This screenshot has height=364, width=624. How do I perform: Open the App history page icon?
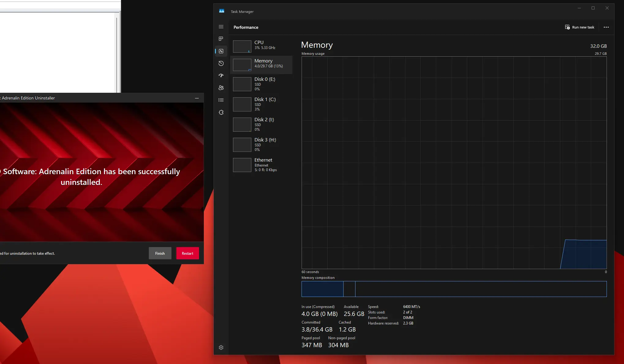coord(221,63)
